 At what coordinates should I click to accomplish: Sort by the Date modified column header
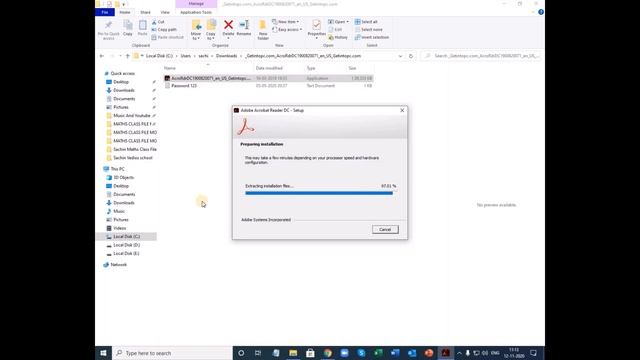(269, 68)
